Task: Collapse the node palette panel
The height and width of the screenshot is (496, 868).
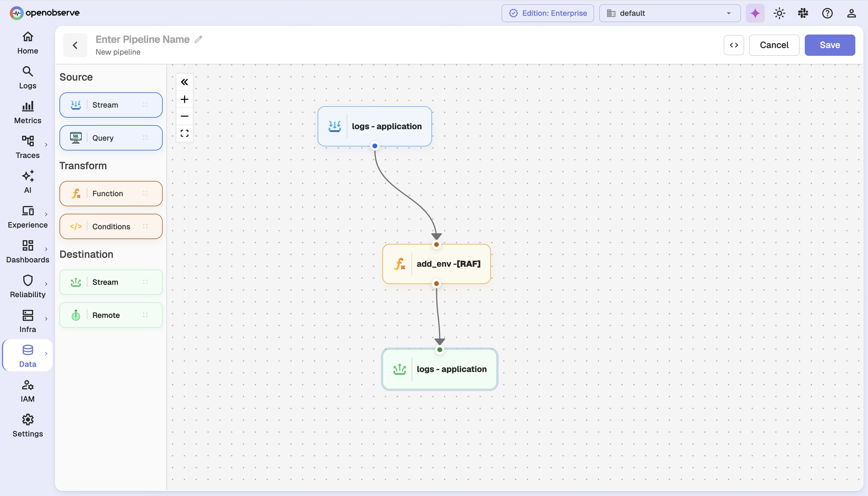Action: (x=185, y=82)
